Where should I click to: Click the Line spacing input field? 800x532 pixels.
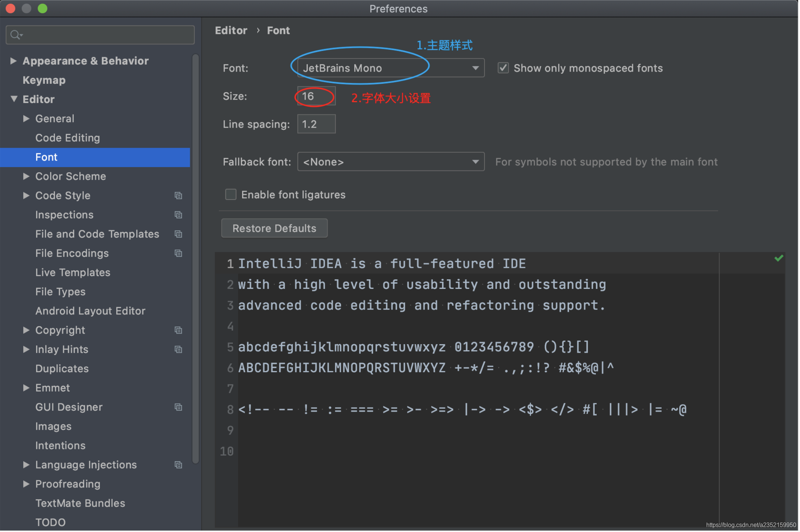[x=315, y=124]
